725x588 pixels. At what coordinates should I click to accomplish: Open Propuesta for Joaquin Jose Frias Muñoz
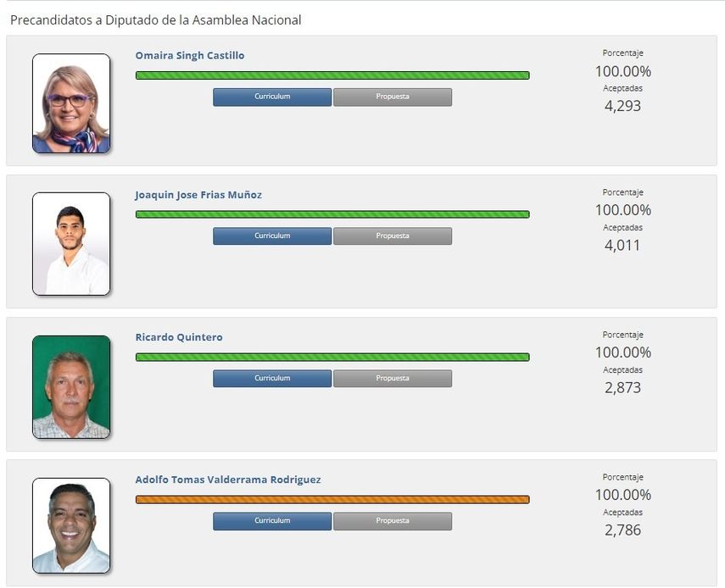pos(392,236)
